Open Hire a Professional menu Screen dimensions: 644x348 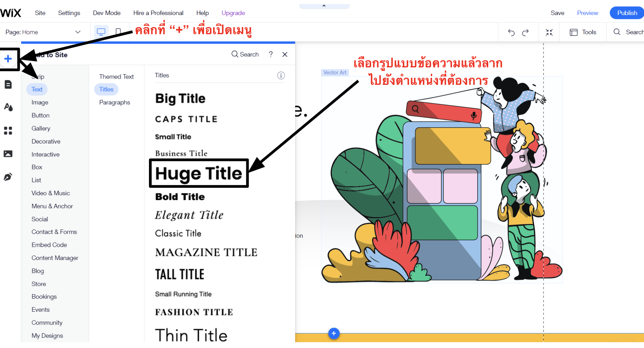[x=158, y=13]
